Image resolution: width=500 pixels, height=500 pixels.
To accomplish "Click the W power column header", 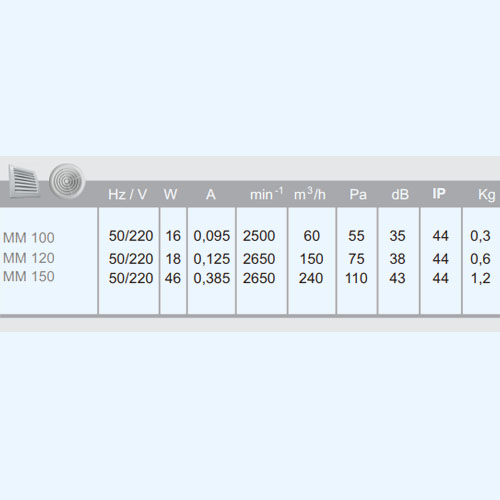I will click(x=170, y=194).
